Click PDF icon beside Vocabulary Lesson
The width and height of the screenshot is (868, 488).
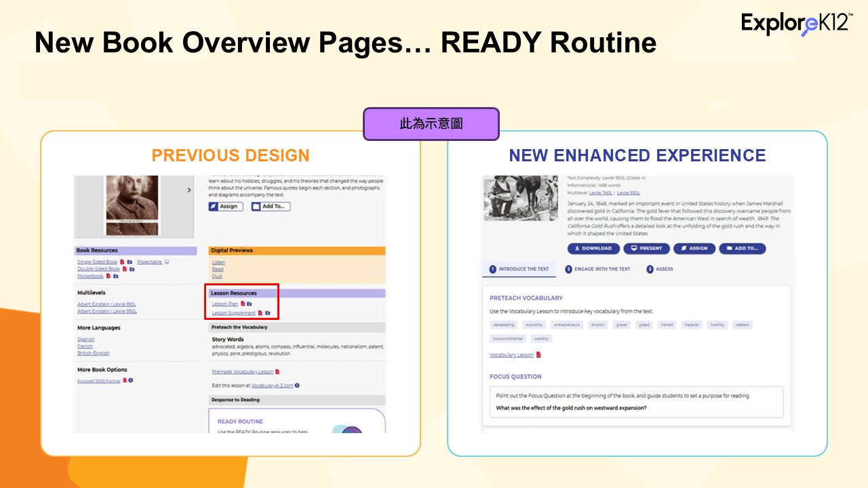point(538,354)
